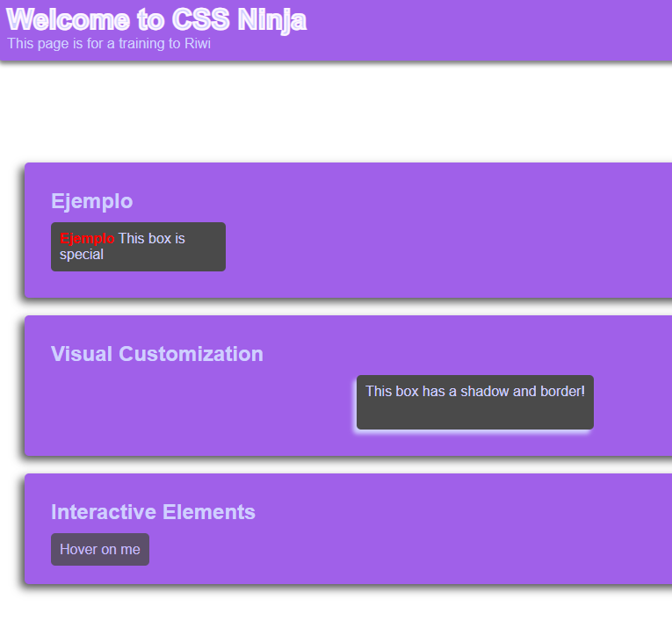Screen dimensions: 672x621
Task: Click empty purple space right of "Hover on me"
Action: [x=395, y=550]
